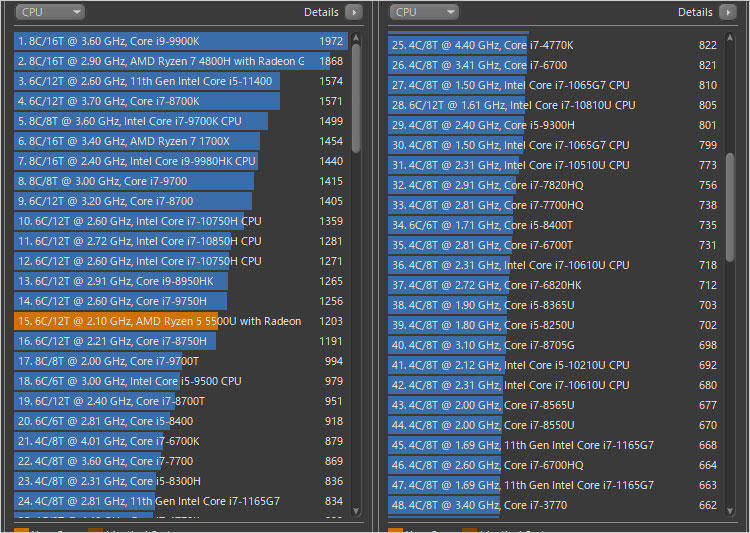Select row 26 Core i7-6700
This screenshot has width=750, height=533.
pos(555,65)
